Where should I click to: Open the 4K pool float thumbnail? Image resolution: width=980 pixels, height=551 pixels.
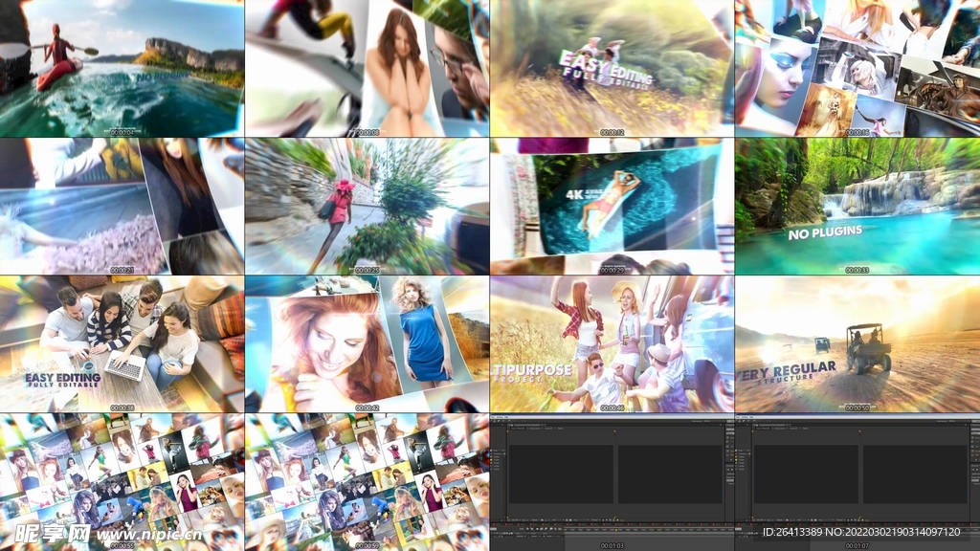pos(612,207)
